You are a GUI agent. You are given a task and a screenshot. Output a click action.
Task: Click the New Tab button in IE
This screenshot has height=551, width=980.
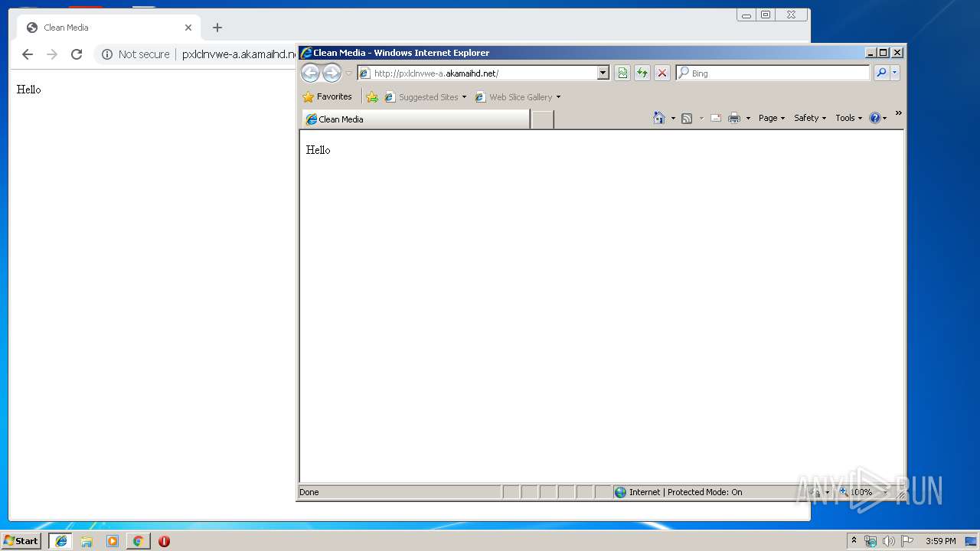pos(542,119)
